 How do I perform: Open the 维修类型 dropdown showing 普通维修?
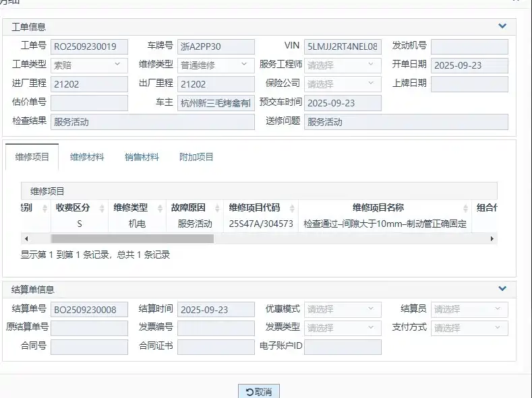click(216, 65)
